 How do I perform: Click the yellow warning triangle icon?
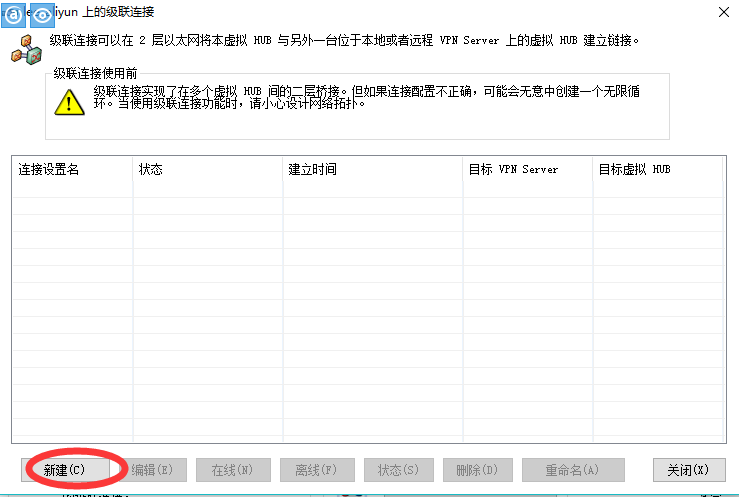[69, 100]
